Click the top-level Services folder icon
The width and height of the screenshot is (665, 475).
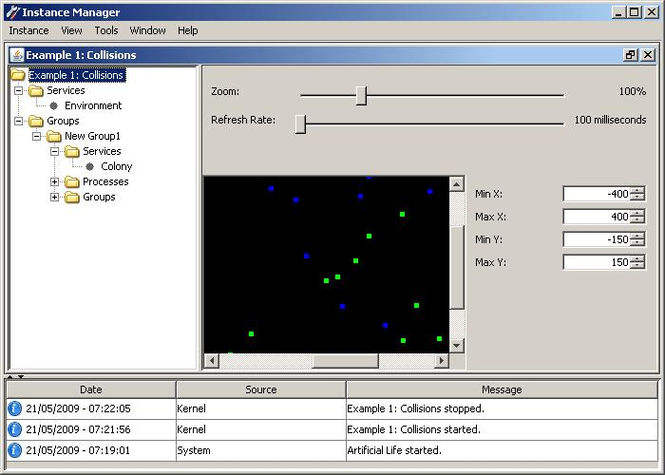click(x=36, y=90)
